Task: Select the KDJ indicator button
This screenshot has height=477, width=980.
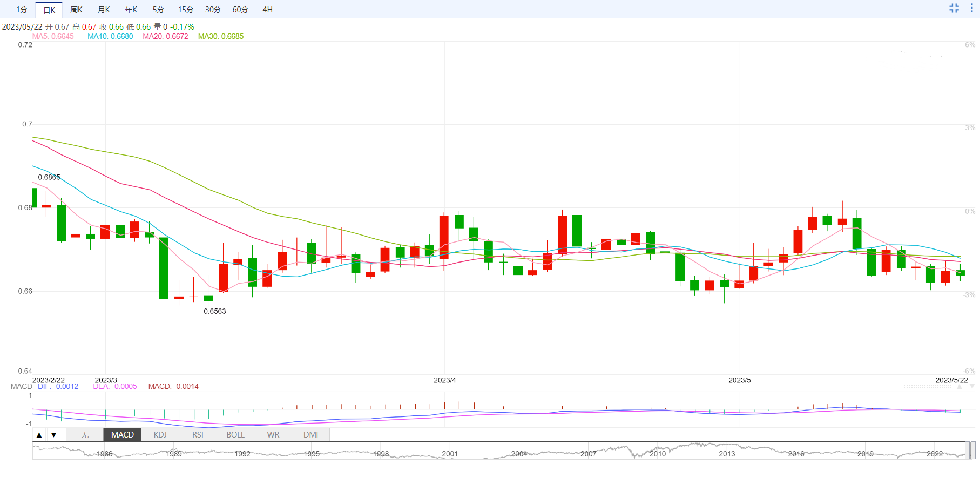Action: (160, 435)
